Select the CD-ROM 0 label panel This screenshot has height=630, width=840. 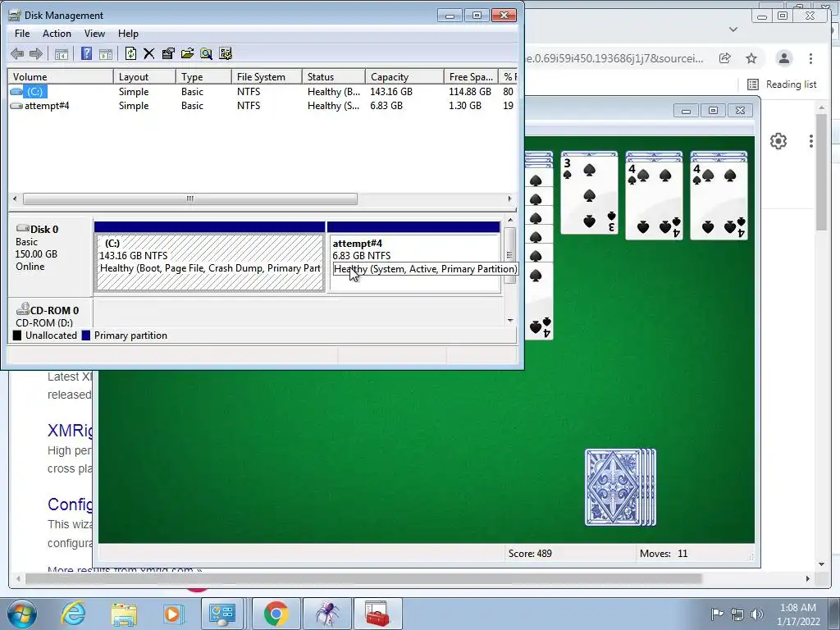tap(50, 313)
